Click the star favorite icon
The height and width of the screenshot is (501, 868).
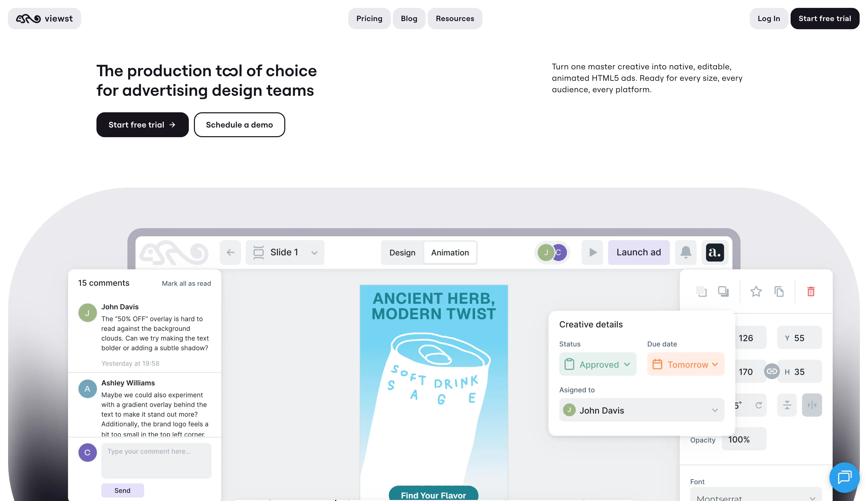(756, 291)
